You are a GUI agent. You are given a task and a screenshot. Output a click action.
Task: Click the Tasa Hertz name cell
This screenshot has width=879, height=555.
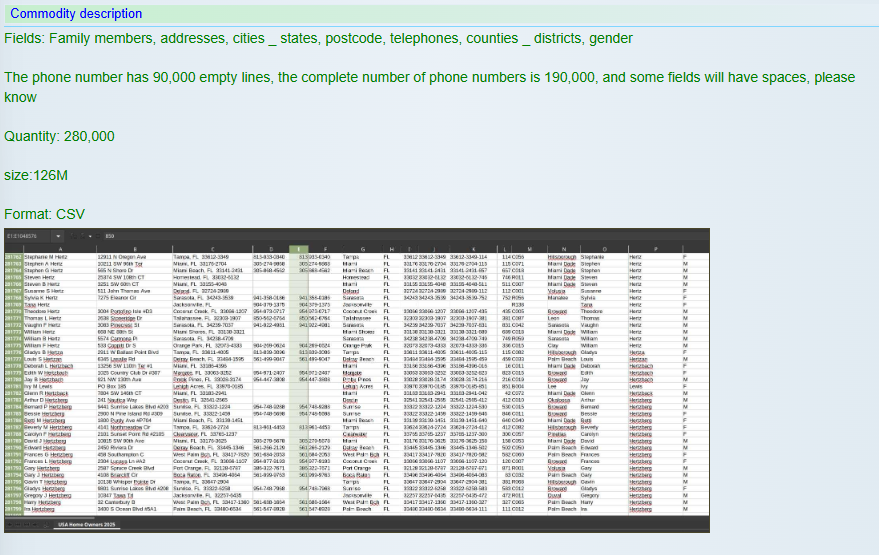click(37, 304)
